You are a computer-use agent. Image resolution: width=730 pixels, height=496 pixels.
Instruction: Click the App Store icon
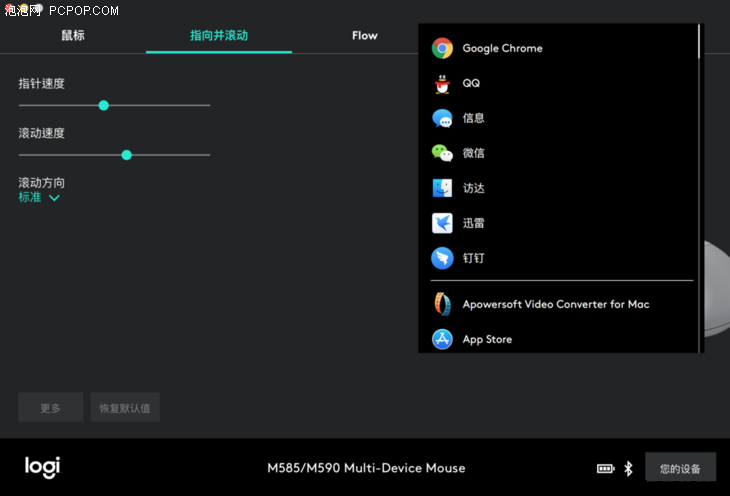pyautogui.click(x=442, y=339)
